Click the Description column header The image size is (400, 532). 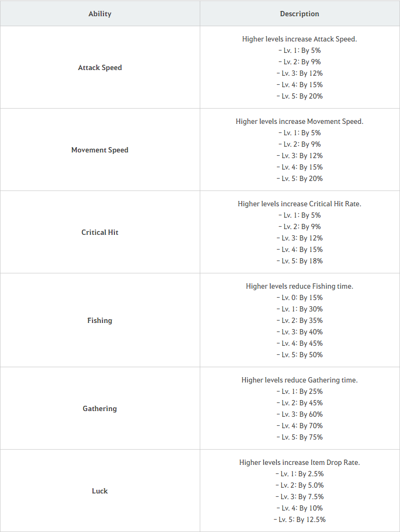299,14
